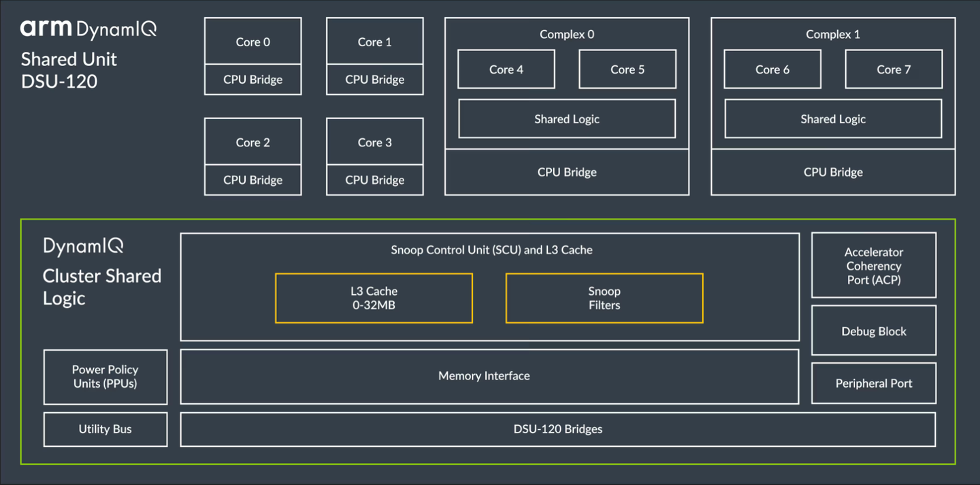Image resolution: width=980 pixels, height=485 pixels.
Task: Select the DSU-120 Bridges block
Action: (557, 429)
